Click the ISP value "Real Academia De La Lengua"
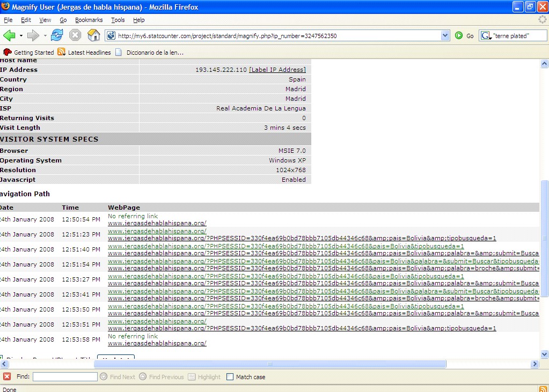 (261, 108)
